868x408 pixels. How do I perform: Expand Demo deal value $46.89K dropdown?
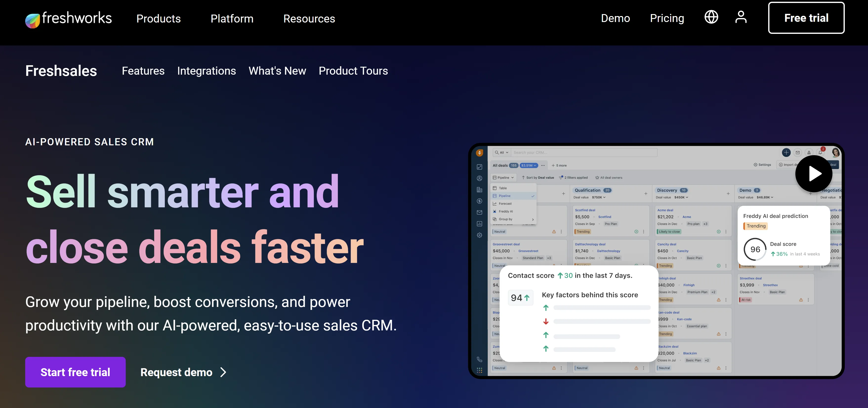coord(765,198)
